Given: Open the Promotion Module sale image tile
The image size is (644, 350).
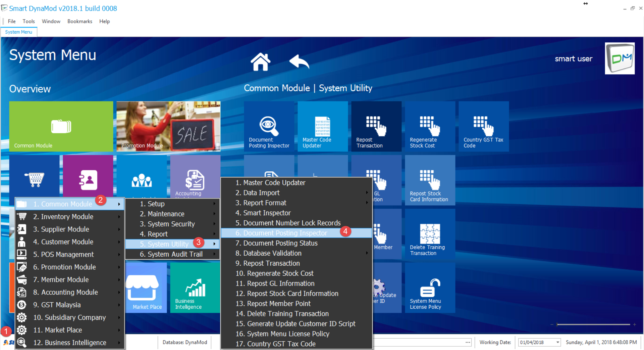Looking at the screenshot, I should (x=168, y=126).
